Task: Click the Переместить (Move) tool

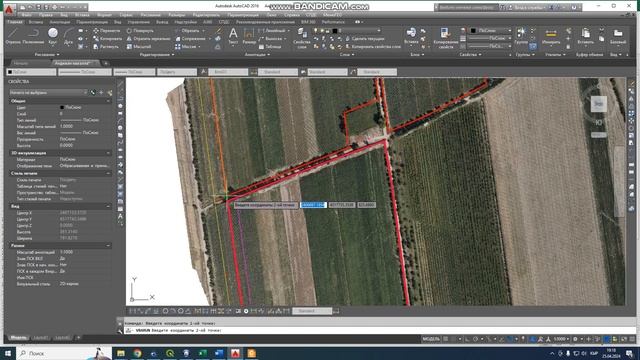Action: point(106,31)
